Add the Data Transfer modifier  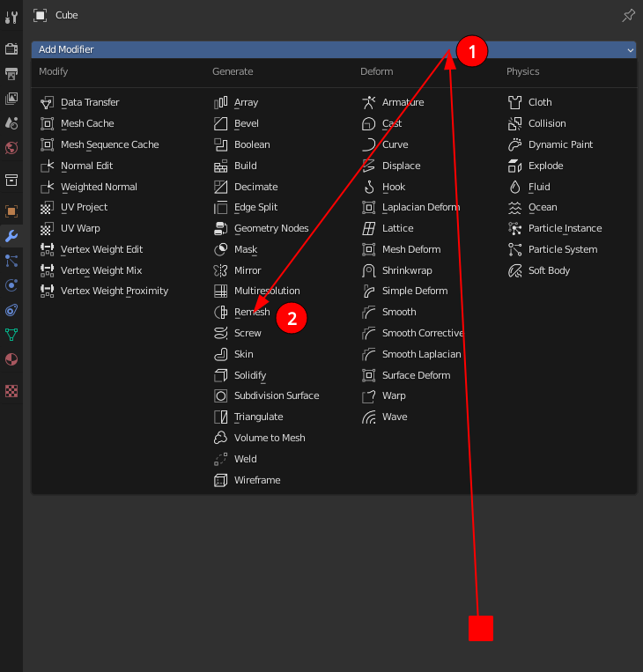tap(79, 102)
